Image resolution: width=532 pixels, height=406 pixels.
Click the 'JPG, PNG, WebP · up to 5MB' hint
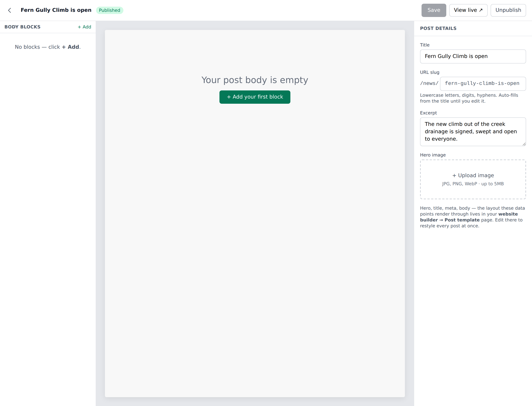click(473, 184)
